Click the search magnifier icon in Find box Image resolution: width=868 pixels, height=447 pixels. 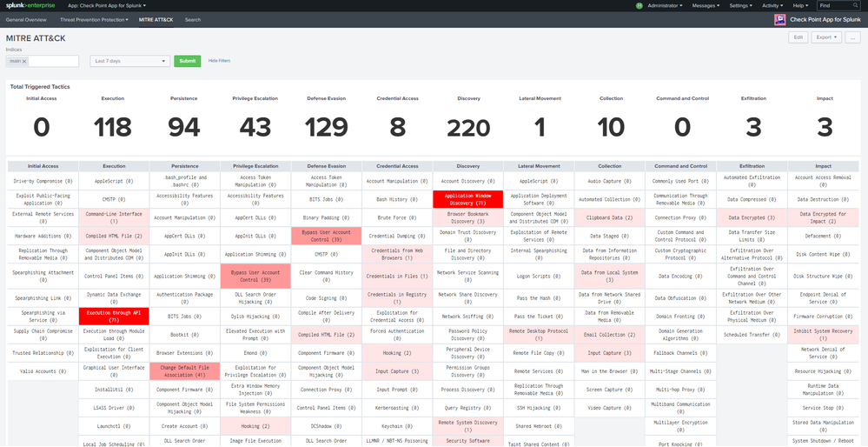click(855, 5)
